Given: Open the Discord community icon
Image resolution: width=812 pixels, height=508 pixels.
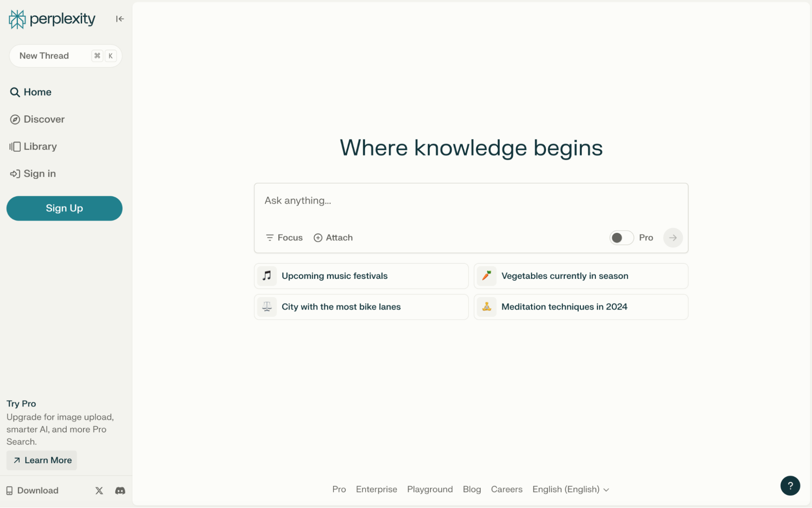Looking at the screenshot, I should click(120, 491).
